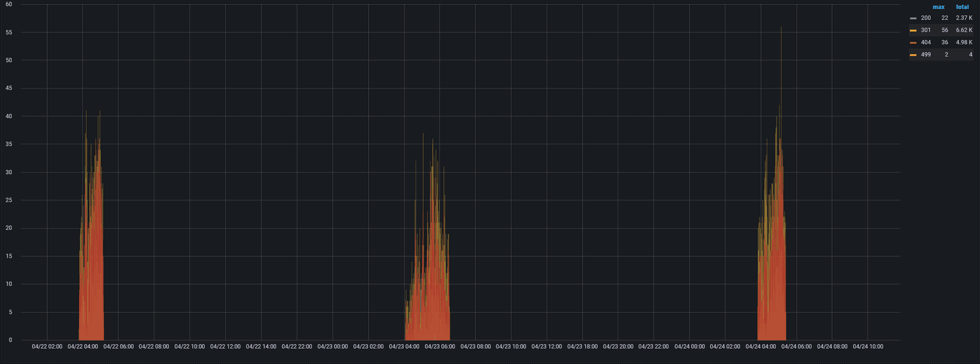
Task: Click the 60 label on the y-axis
Action: 9,4
